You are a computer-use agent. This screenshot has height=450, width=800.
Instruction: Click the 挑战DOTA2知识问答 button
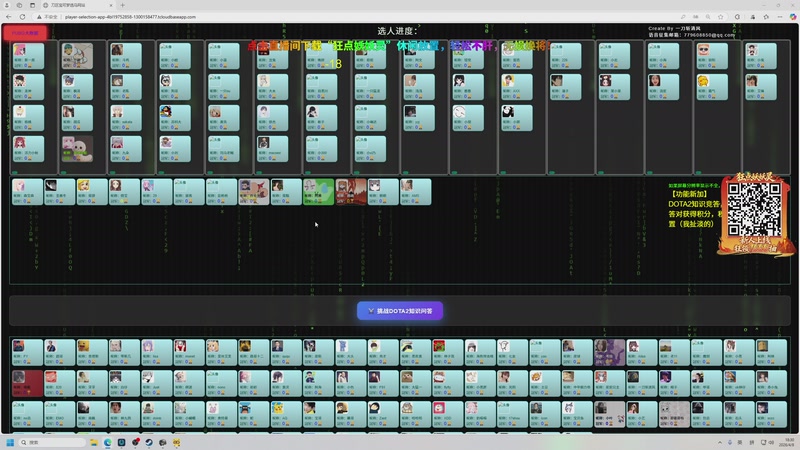(x=400, y=311)
